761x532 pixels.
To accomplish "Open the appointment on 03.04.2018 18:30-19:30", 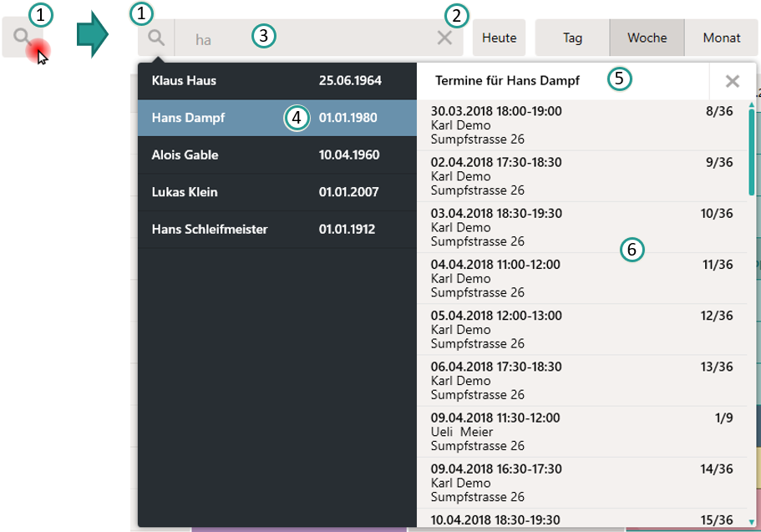I will pyautogui.click(x=582, y=227).
